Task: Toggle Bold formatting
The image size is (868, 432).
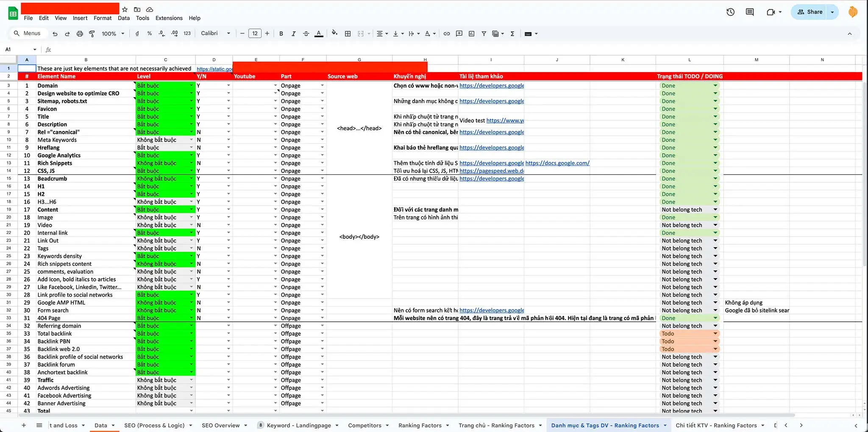Action: point(281,34)
